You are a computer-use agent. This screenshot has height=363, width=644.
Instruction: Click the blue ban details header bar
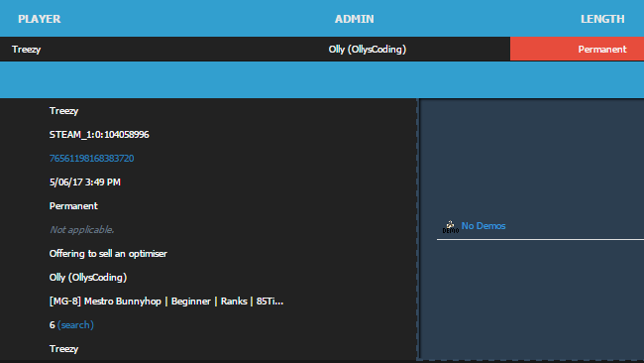coord(322,79)
